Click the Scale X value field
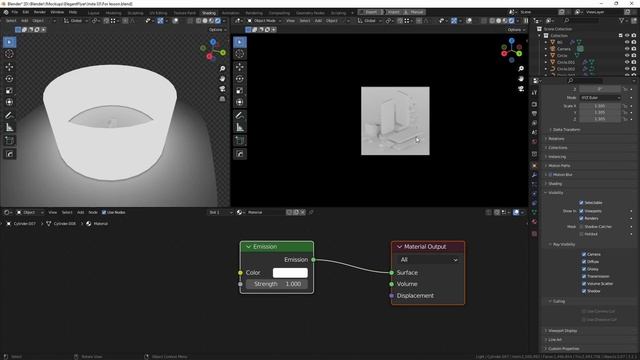The width and height of the screenshot is (640, 360). 600,106
